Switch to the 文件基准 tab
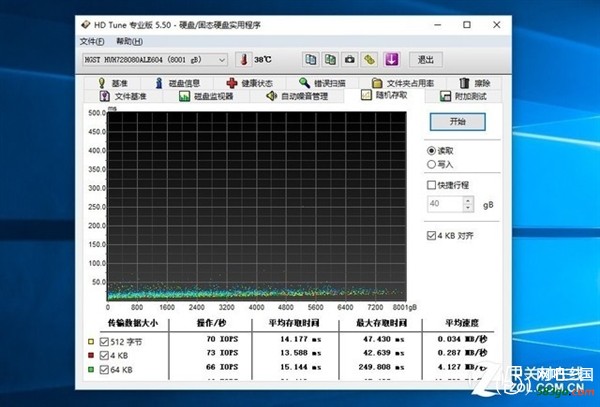The width and height of the screenshot is (600, 407). pyautogui.click(x=123, y=96)
